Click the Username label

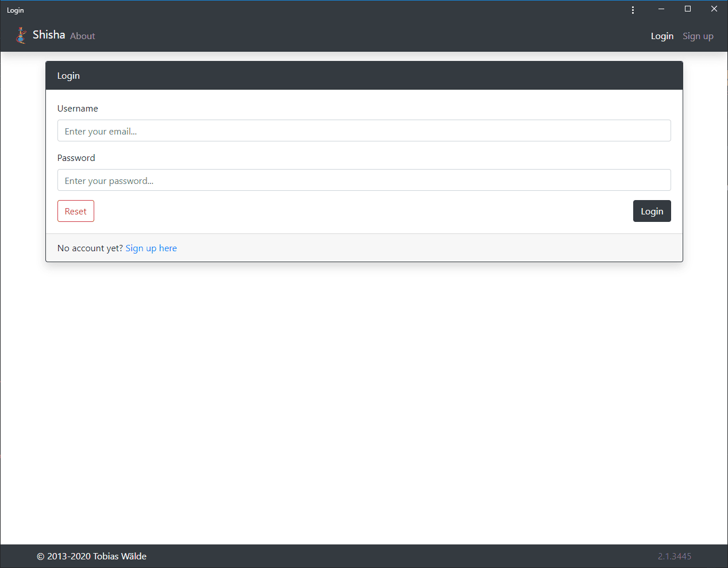point(78,109)
